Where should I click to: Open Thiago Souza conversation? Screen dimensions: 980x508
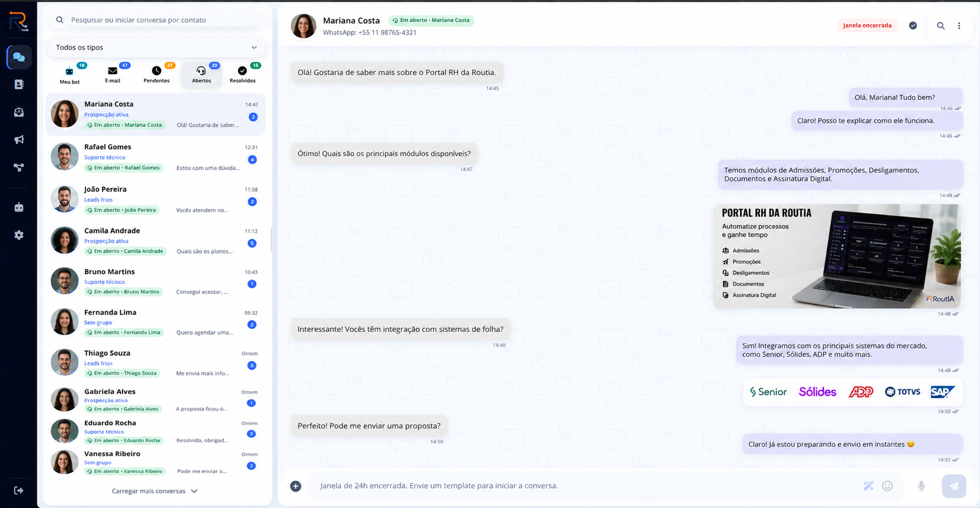click(155, 363)
